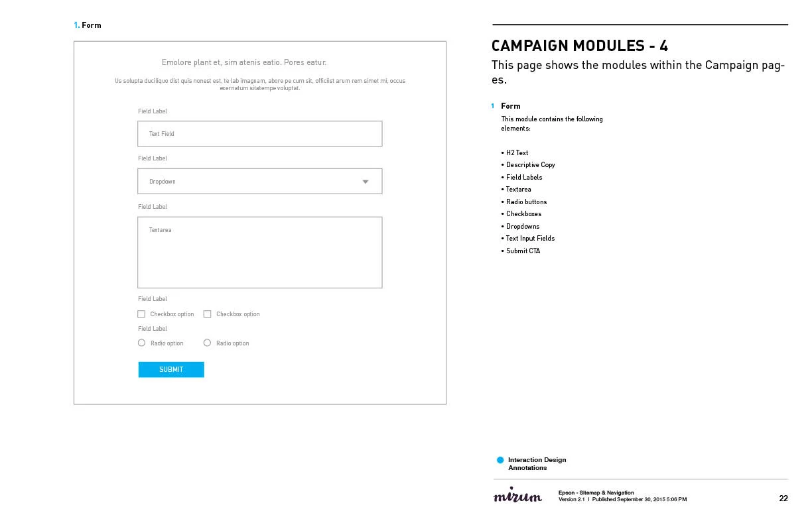Click the Field Label above the Dropdown
Image resolution: width=812 pixels, height=525 pixels.
153,158
